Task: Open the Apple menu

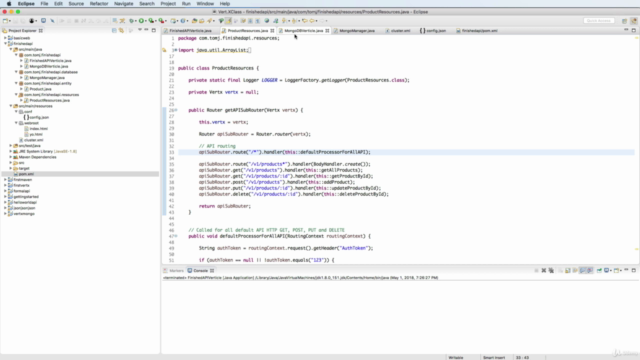Action: click(9, 4)
